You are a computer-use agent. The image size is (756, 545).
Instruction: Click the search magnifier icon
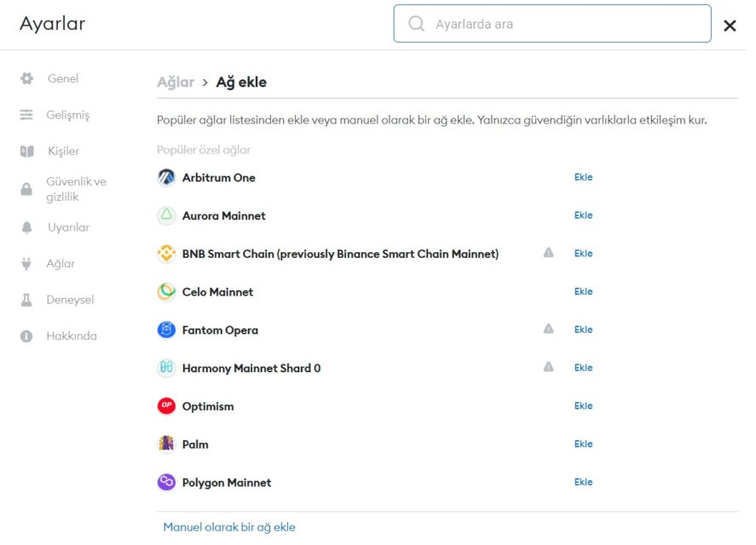tap(416, 24)
